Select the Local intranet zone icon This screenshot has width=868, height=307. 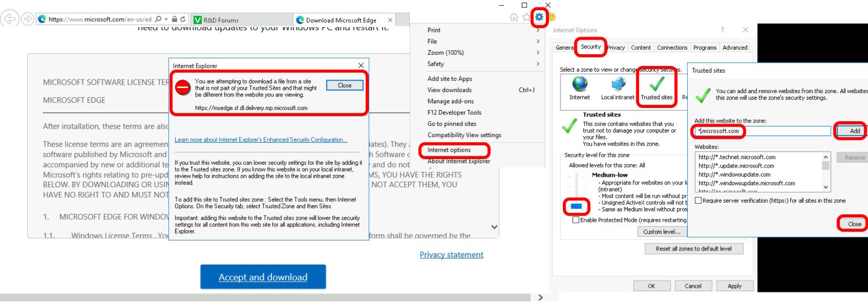618,85
